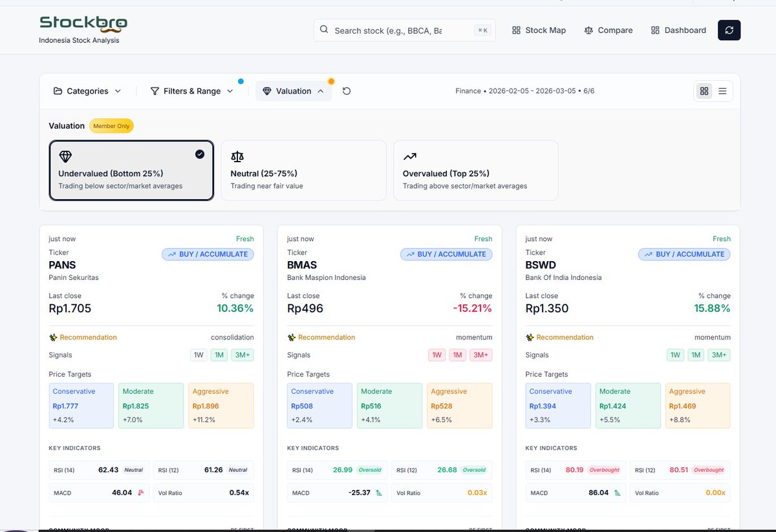Click the scales icon on the Neutral card

(237, 156)
